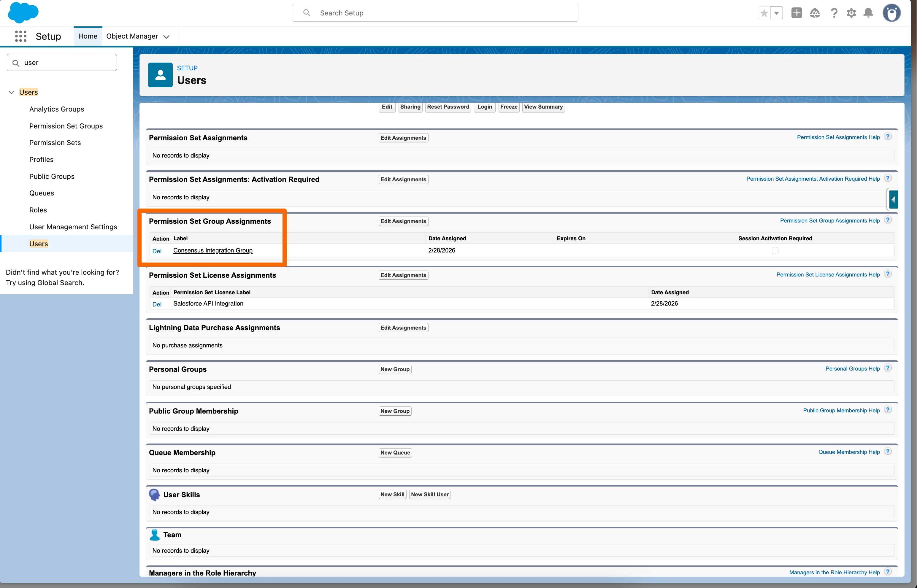This screenshot has height=588, width=917.
Task: Open the Setup gear icon
Action: (x=851, y=13)
